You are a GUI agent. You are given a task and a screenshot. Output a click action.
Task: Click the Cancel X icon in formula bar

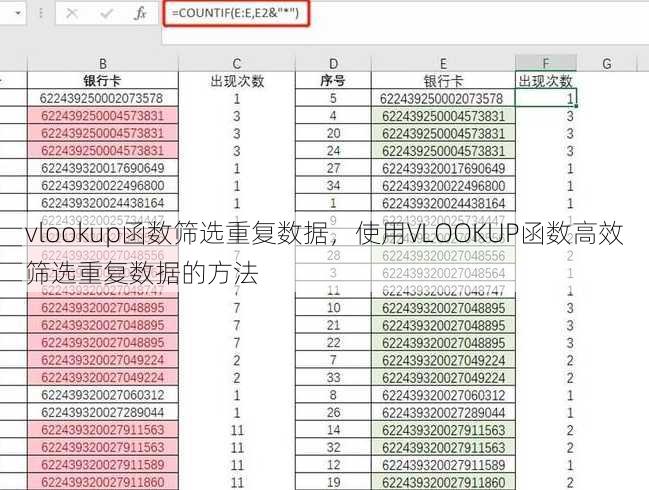[x=72, y=14]
